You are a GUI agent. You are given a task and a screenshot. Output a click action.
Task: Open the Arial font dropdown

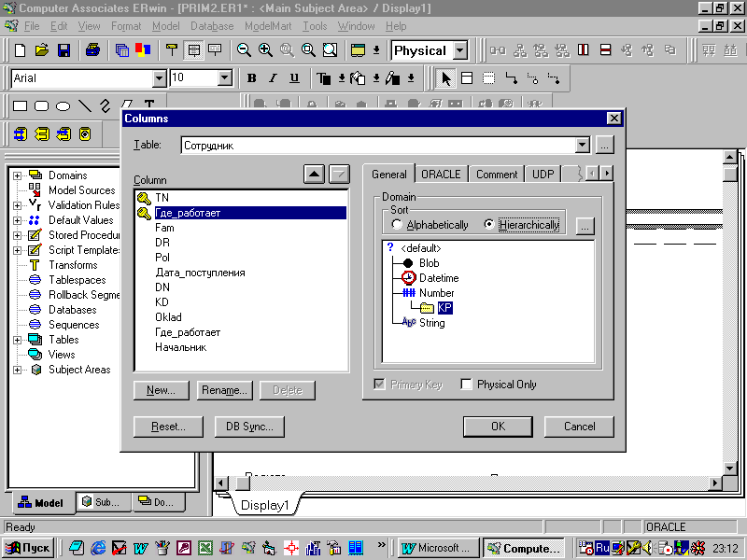160,78
